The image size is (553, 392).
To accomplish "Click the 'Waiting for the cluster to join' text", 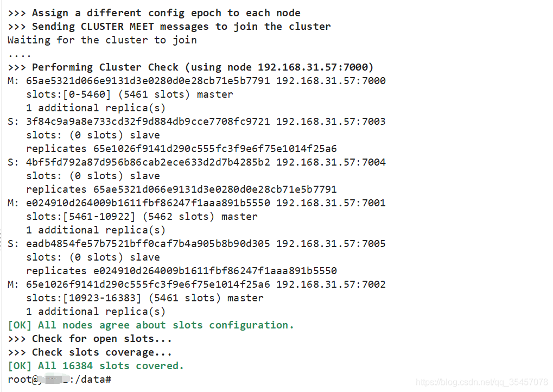I will click(102, 40).
